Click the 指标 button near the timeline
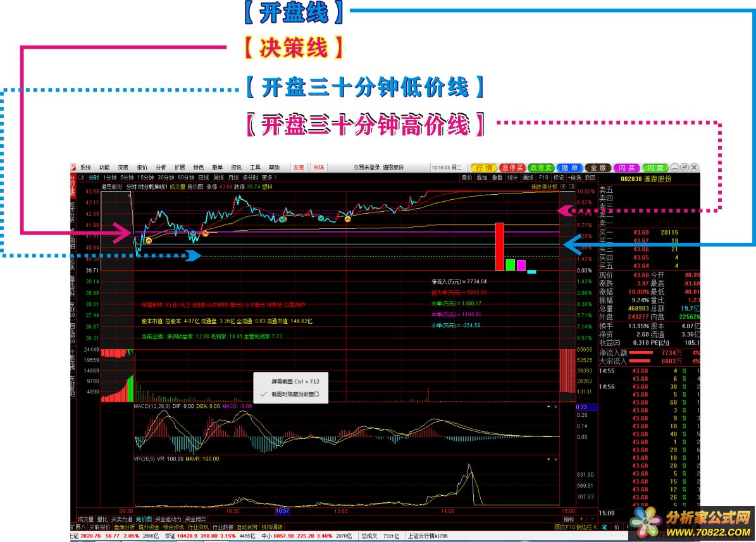Screen dimensions: 756x542 coord(569,519)
